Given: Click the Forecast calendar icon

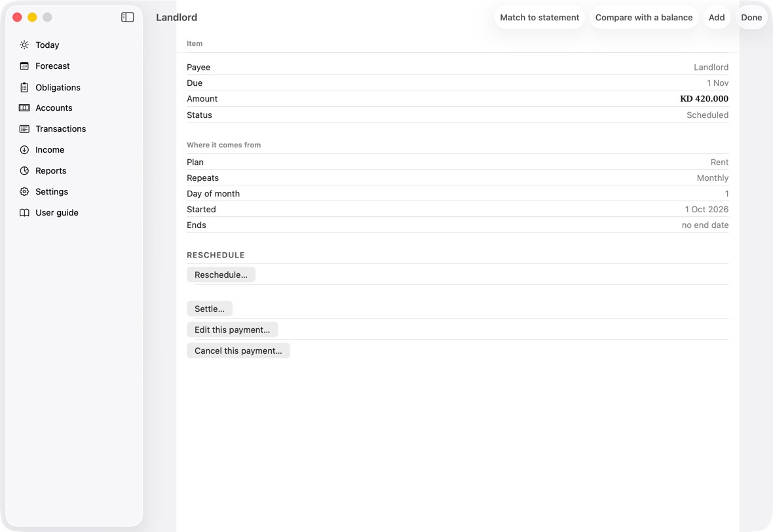Looking at the screenshot, I should (x=24, y=66).
